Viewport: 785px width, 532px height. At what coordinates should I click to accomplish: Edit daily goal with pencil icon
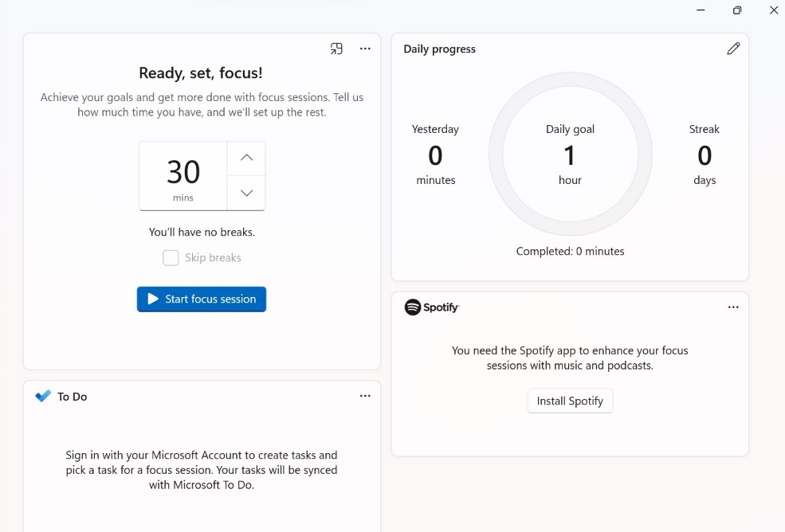coord(733,49)
